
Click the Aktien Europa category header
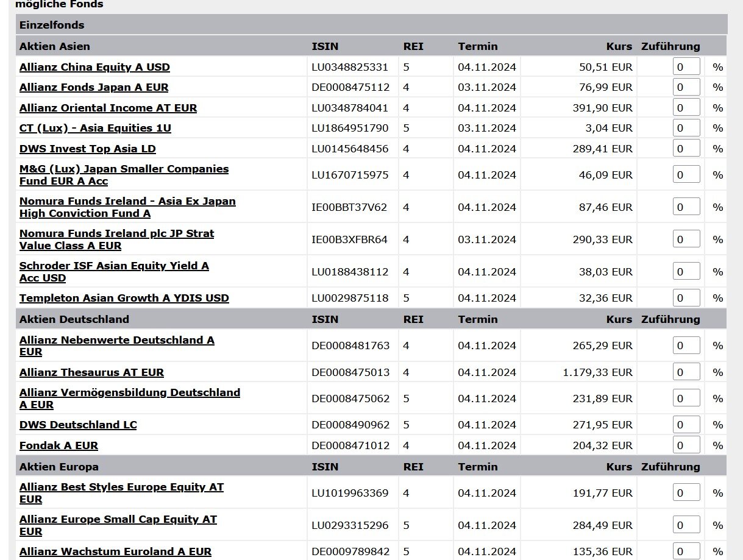pos(59,467)
